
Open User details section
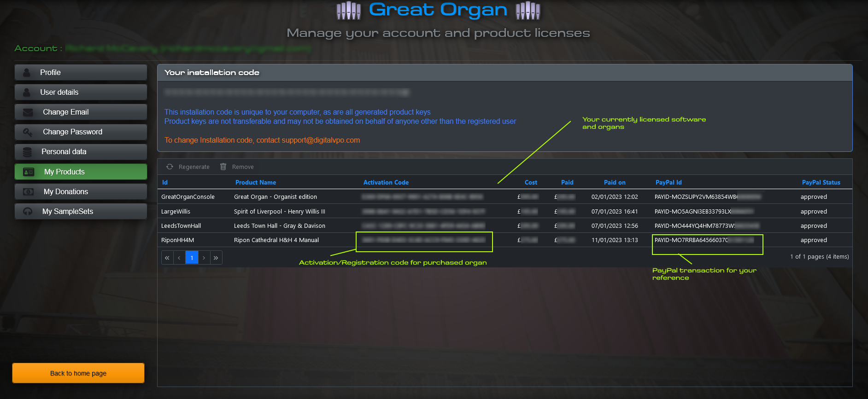81,92
